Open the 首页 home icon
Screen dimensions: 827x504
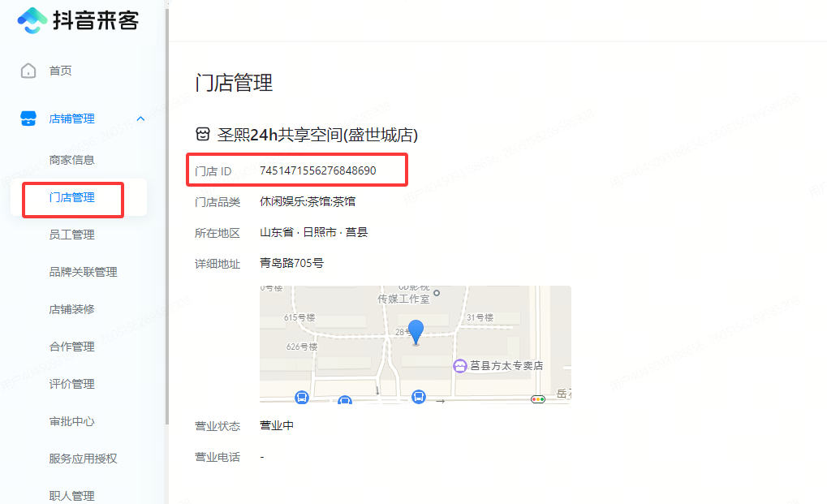(x=28, y=71)
